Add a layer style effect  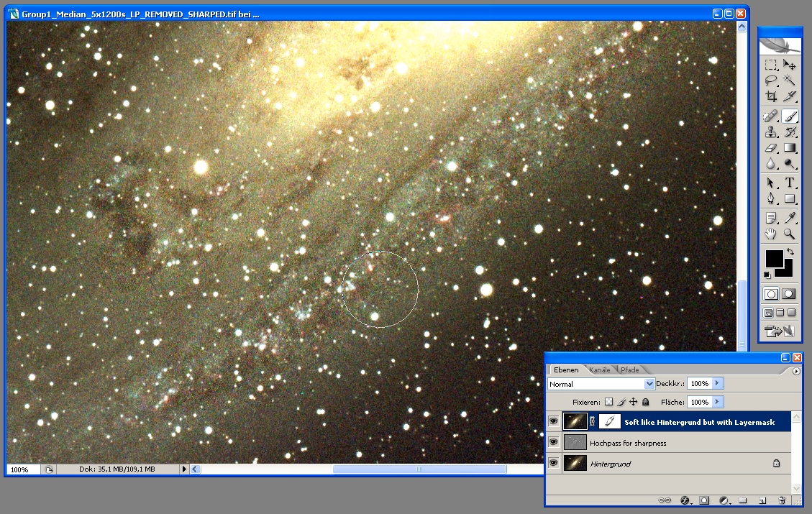click(x=685, y=500)
